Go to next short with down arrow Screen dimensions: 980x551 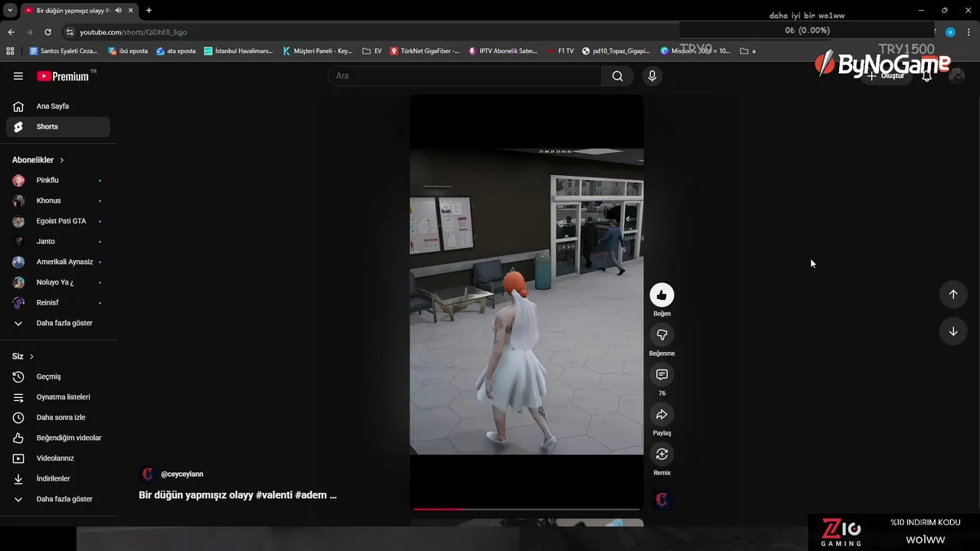click(x=953, y=331)
